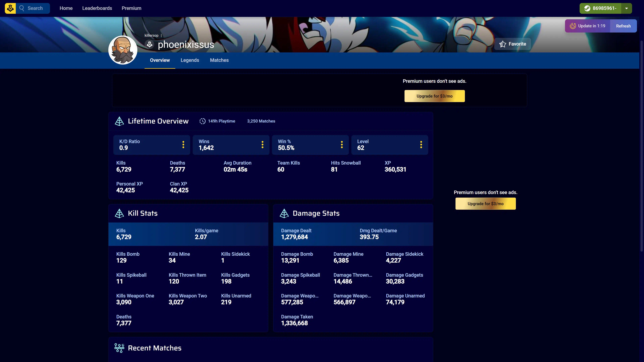
Task: Click the playtime clock icon
Action: [x=202, y=121]
